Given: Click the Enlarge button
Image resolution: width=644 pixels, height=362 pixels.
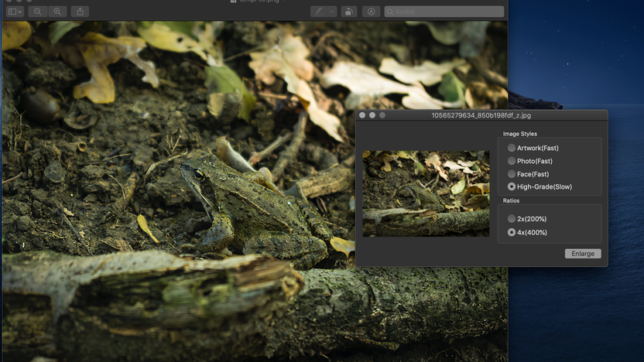Looking at the screenshot, I should click(x=583, y=254).
